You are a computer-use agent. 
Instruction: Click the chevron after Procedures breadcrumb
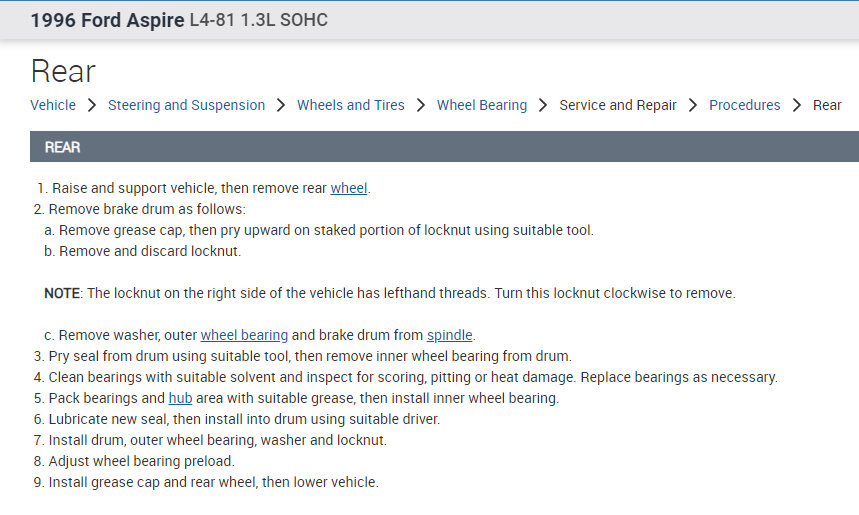click(797, 105)
